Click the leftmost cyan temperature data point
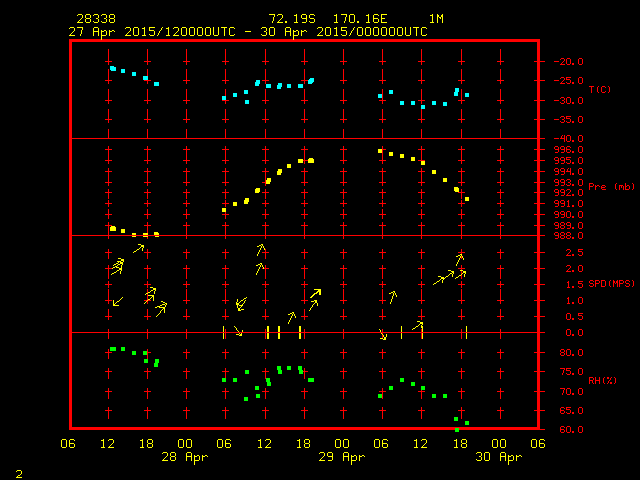Screen dimensions: 640x480 coord(112,68)
